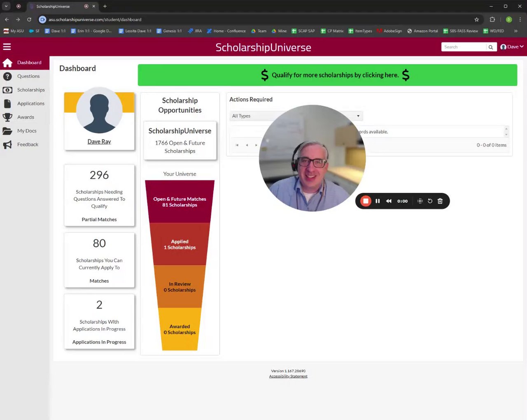Click the Awards trophy icon

[7, 117]
